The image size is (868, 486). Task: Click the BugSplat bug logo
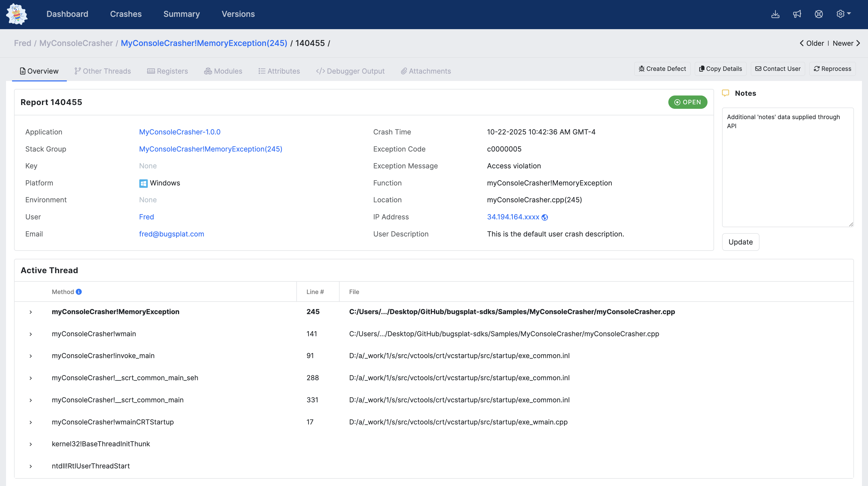click(x=17, y=14)
